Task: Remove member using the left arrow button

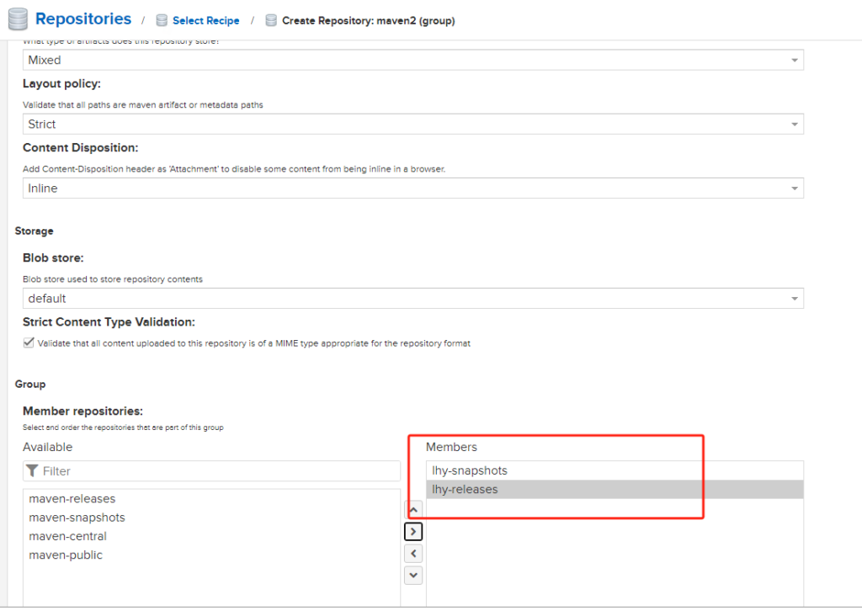Action: click(412, 554)
